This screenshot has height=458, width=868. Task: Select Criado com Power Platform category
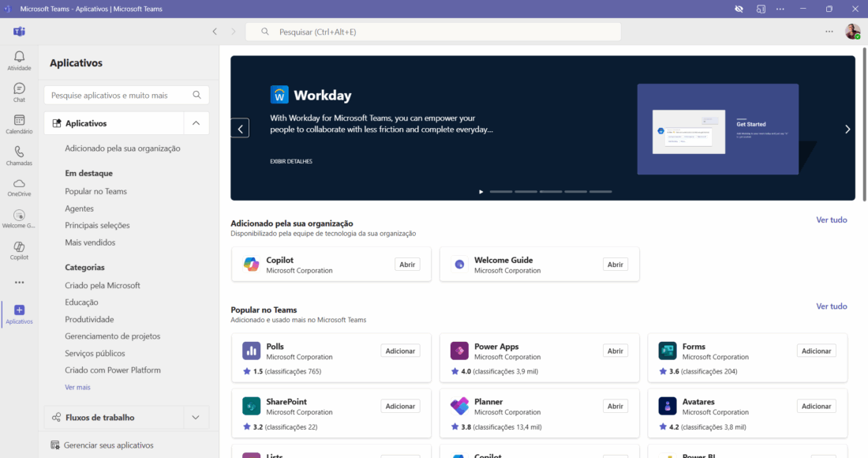[x=112, y=370]
